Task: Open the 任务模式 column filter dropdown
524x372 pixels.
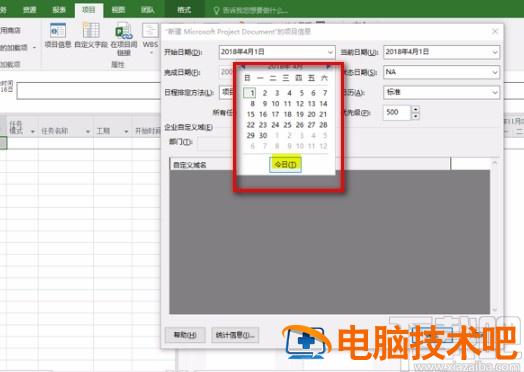Action: [x=33, y=132]
